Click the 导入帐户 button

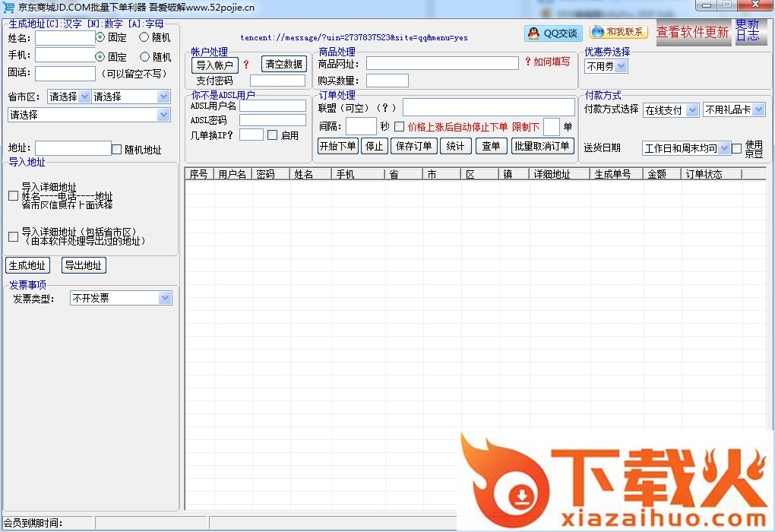pos(215,65)
